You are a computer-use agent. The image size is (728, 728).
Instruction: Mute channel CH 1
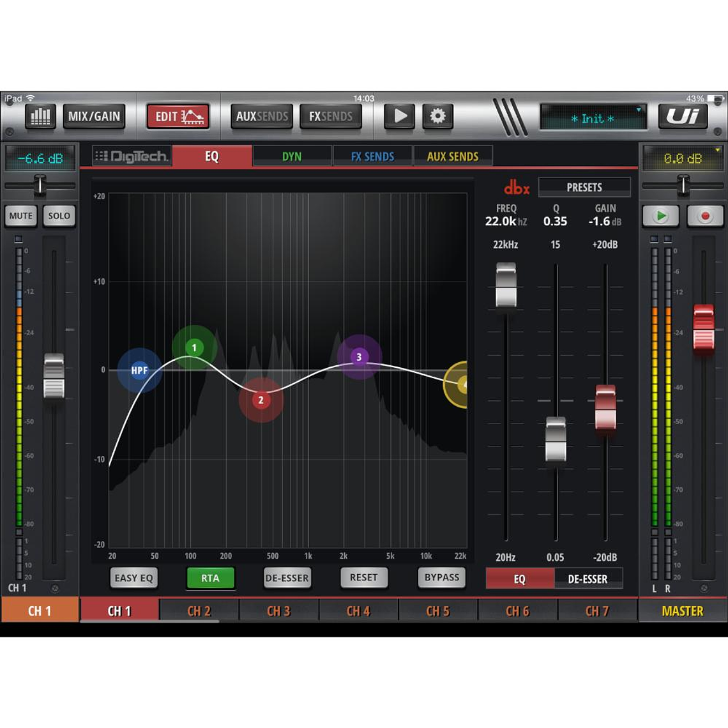(x=21, y=216)
